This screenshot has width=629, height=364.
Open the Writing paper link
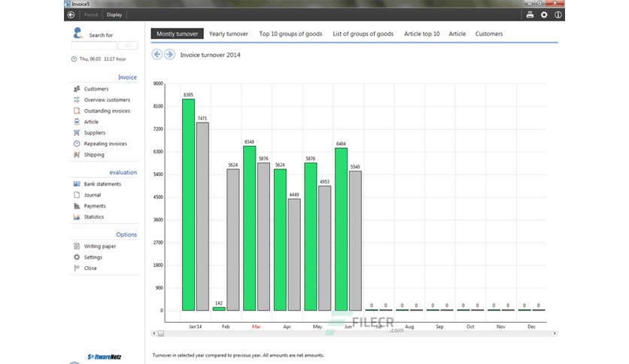[99, 246]
